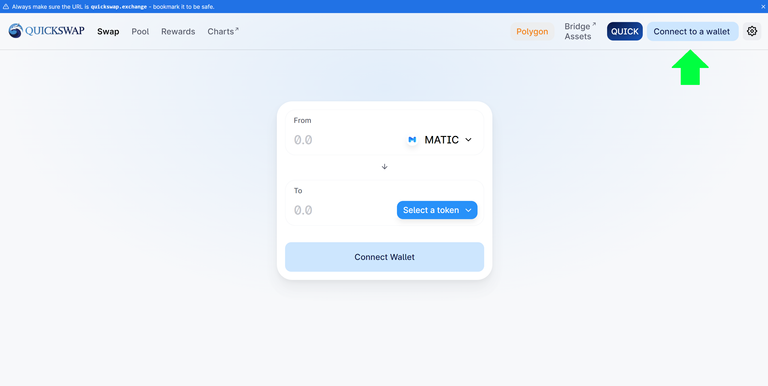The image size is (768, 386).
Task: Click the 'To' label text
Action: click(298, 191)
